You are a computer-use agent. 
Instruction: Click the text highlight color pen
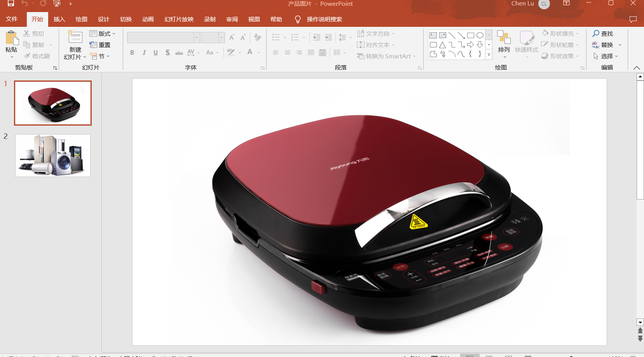[231, 52]
